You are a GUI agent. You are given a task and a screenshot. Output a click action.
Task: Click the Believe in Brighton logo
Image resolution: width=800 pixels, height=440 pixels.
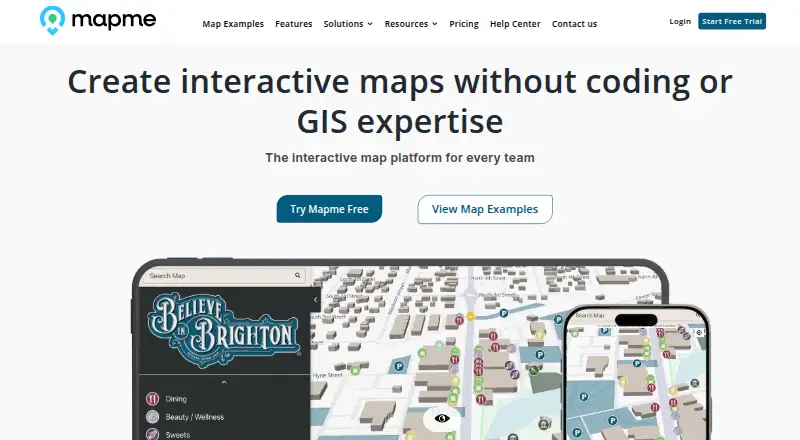pos(223,328)
